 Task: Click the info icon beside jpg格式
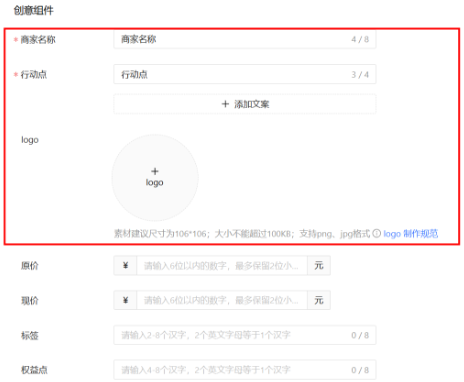(x=376, y=233)
